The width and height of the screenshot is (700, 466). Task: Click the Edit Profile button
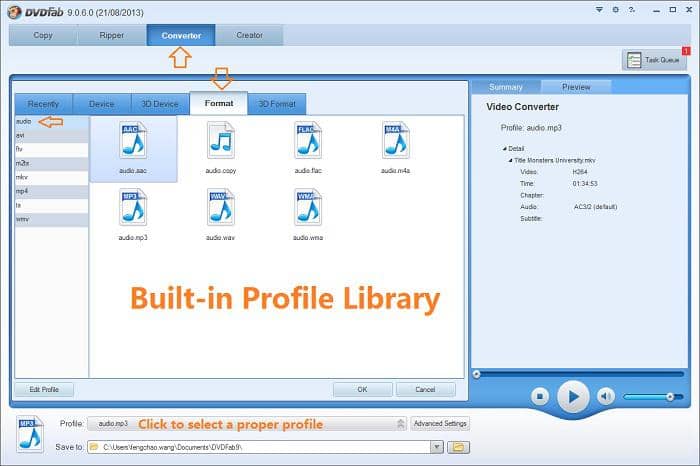(43, 389)
